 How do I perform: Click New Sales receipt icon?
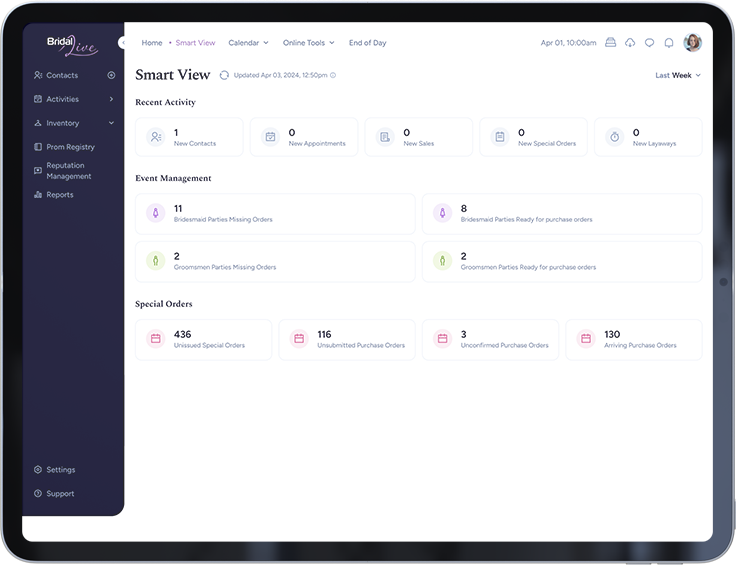coord(385,137)
